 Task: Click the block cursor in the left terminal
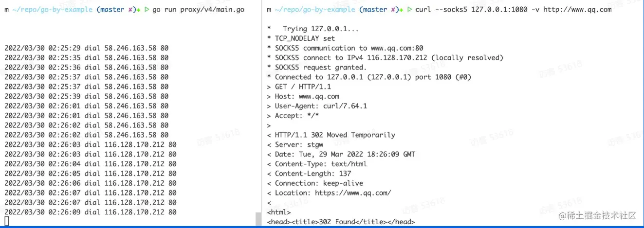pos(7,222)
